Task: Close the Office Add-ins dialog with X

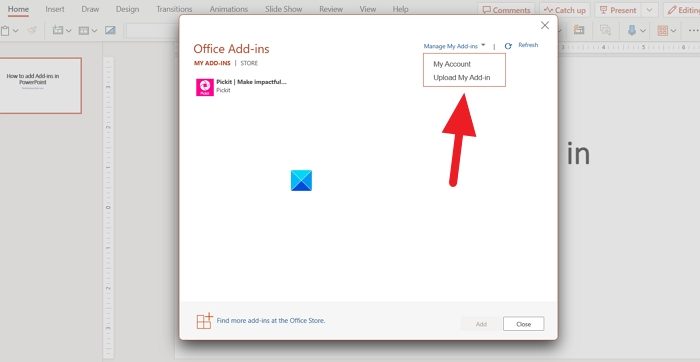Action: pyautogui.click(x=545, y=25)
